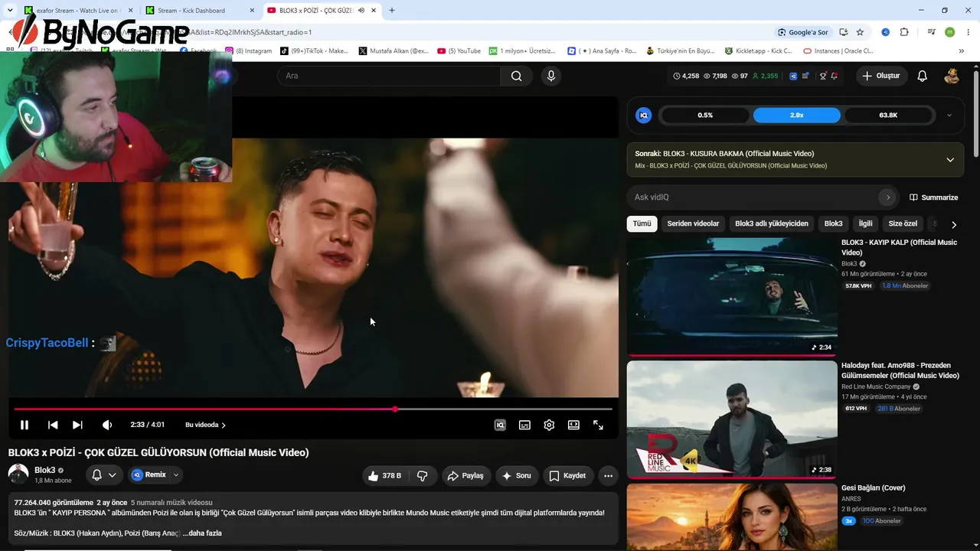The image size is (980, 551).
Task: Select the 'Seriden videolar' filter chip
Action: (693, 223)
